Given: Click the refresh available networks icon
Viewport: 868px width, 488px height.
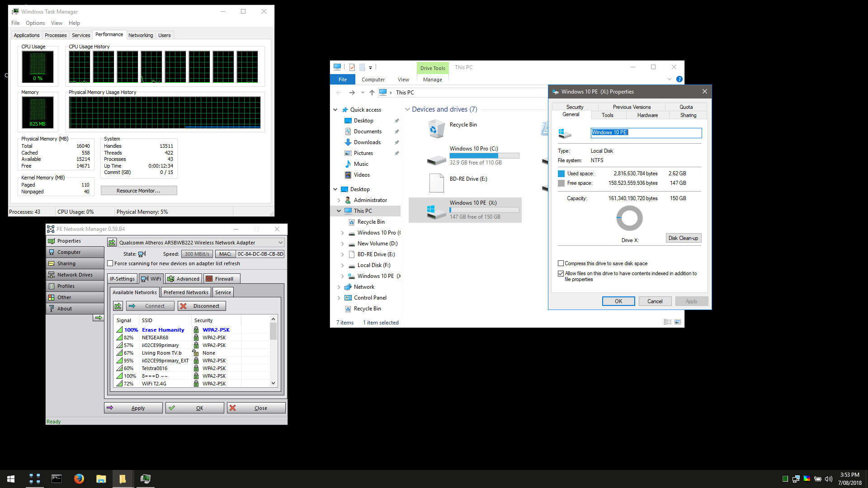Looking at the screenshot, I should (118, 306).
